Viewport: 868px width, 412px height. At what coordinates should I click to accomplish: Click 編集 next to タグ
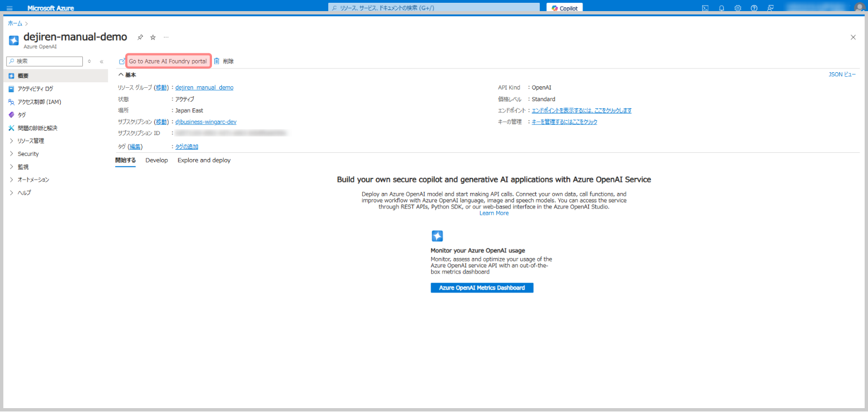click(x=135, y=147)
